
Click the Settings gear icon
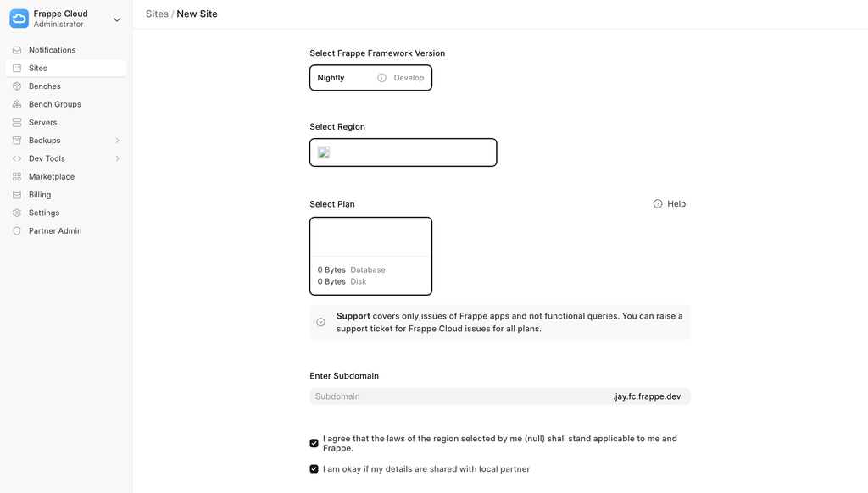(x=17, y=213)
